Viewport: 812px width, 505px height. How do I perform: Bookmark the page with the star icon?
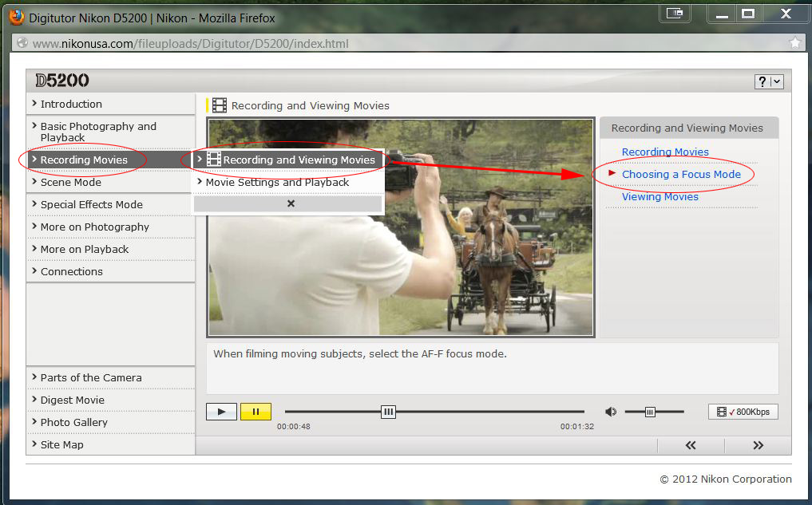pos(795,42)
